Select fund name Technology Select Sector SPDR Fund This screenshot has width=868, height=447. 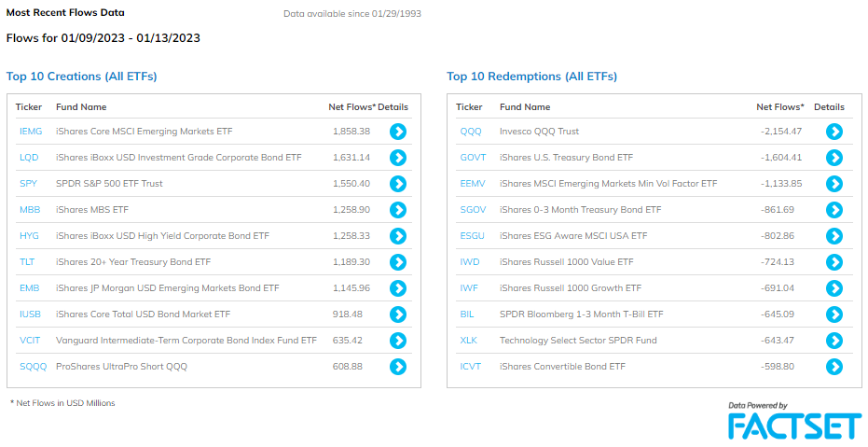coord(578,340)
